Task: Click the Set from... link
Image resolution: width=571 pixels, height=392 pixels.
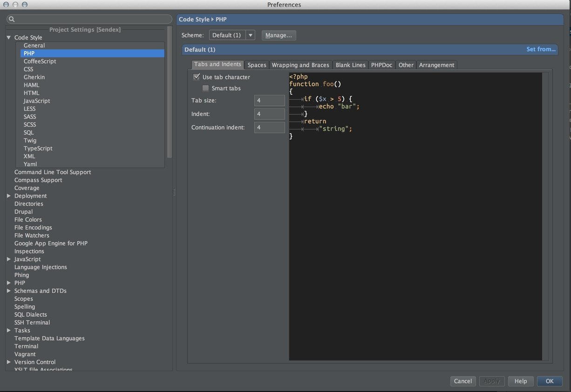Action: coord(541,49)
